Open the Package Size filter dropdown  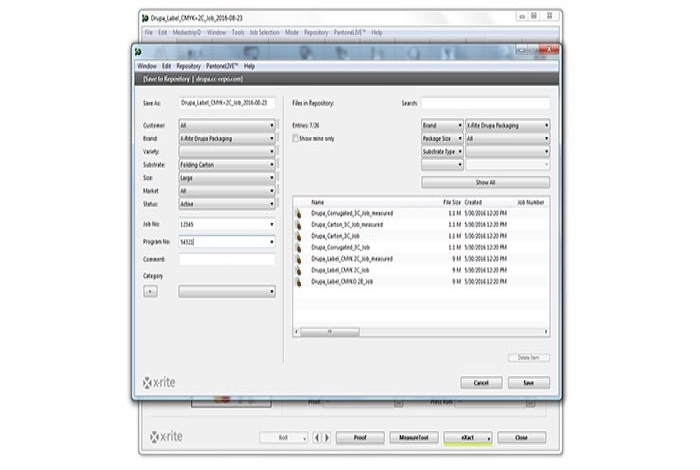tap(442, 139)
